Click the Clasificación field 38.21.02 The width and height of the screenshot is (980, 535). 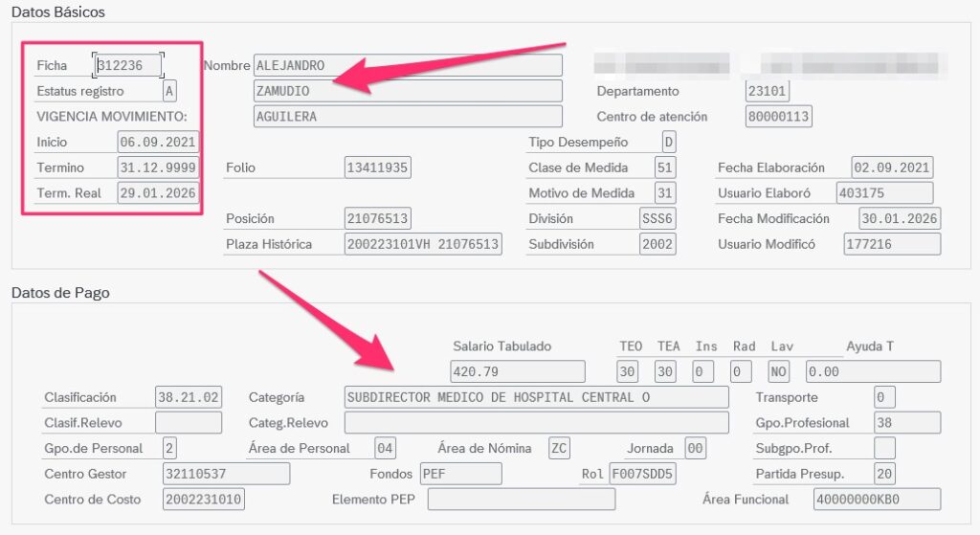click(189, 397)
